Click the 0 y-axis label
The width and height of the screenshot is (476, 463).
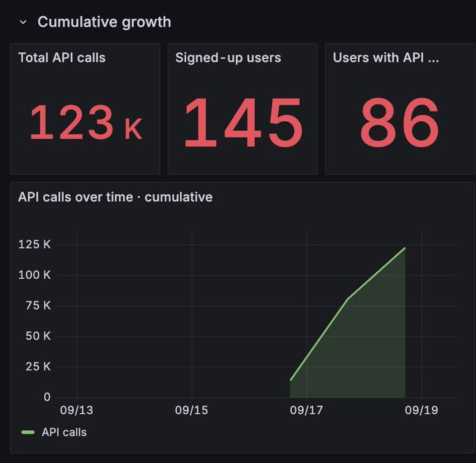[x=47, y=397]
